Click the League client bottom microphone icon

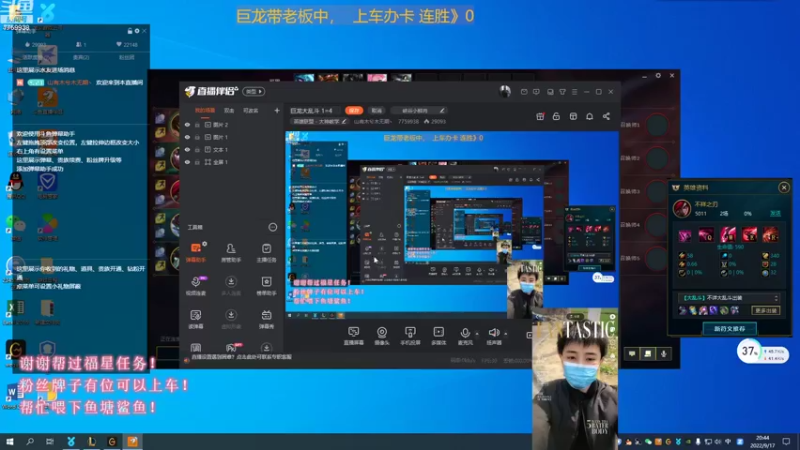point(664,354)
